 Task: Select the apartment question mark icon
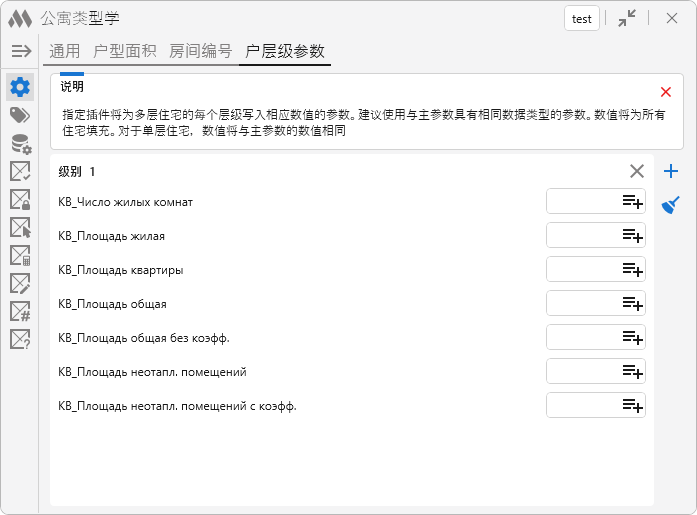point(20,339)
